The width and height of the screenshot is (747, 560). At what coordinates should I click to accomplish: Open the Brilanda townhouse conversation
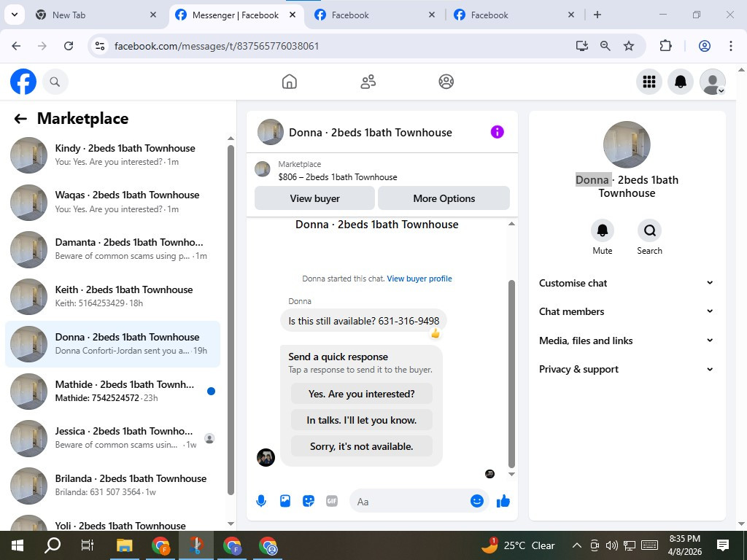point(113,485)
